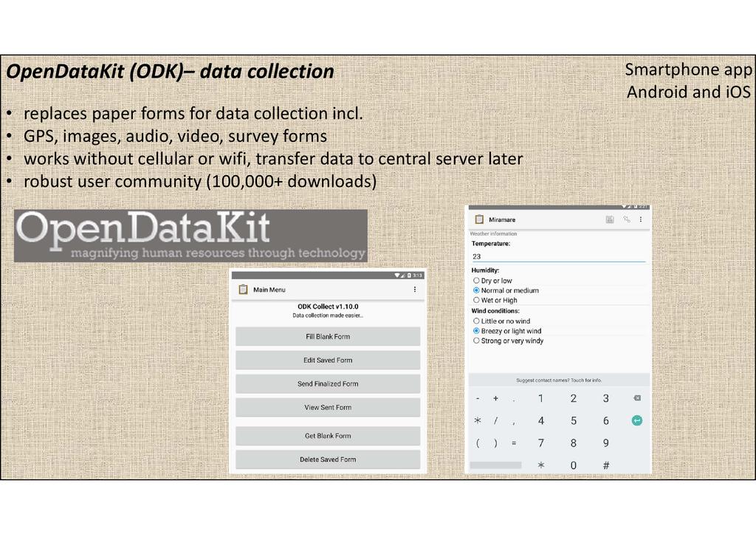Select the Dry or low humidity option
This screenshot has height=535, width=756.
[x=476, y=281]
